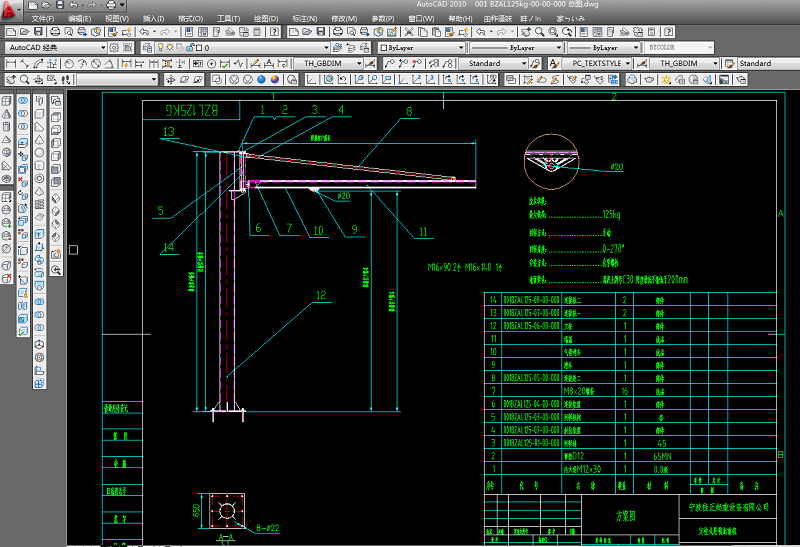Open the 文件(F) menu

coord(43,18)
